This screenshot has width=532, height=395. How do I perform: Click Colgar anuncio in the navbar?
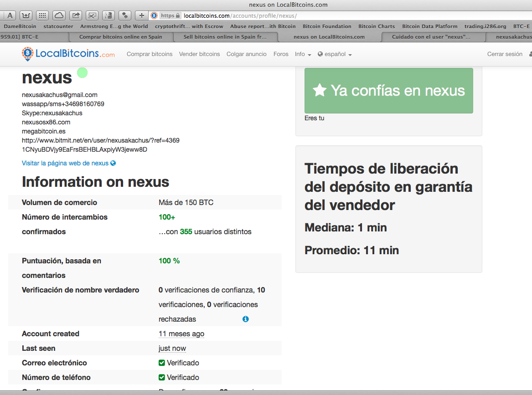pyautogui.click(x=247, y=54)
